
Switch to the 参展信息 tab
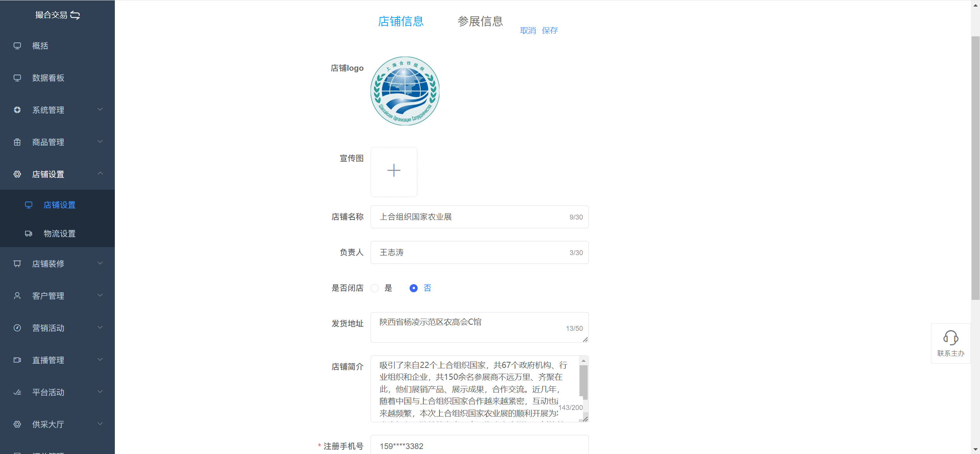[480, 21]
